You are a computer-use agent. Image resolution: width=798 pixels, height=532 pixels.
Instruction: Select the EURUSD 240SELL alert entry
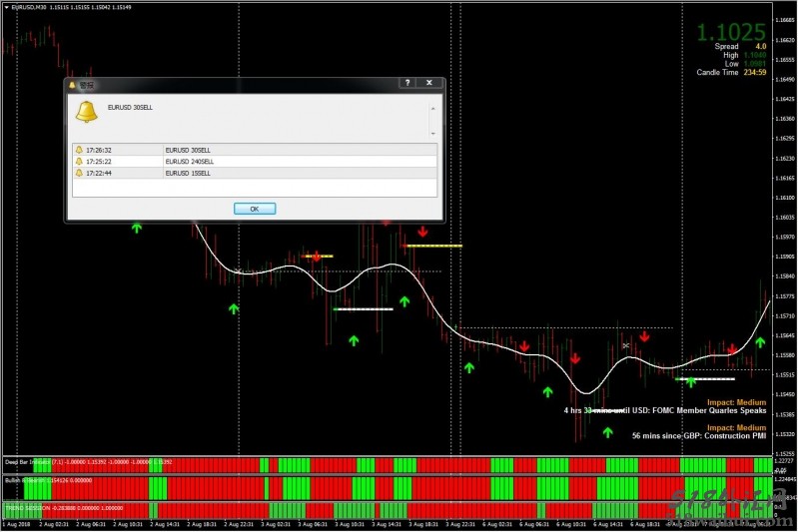tap(255, 162)
